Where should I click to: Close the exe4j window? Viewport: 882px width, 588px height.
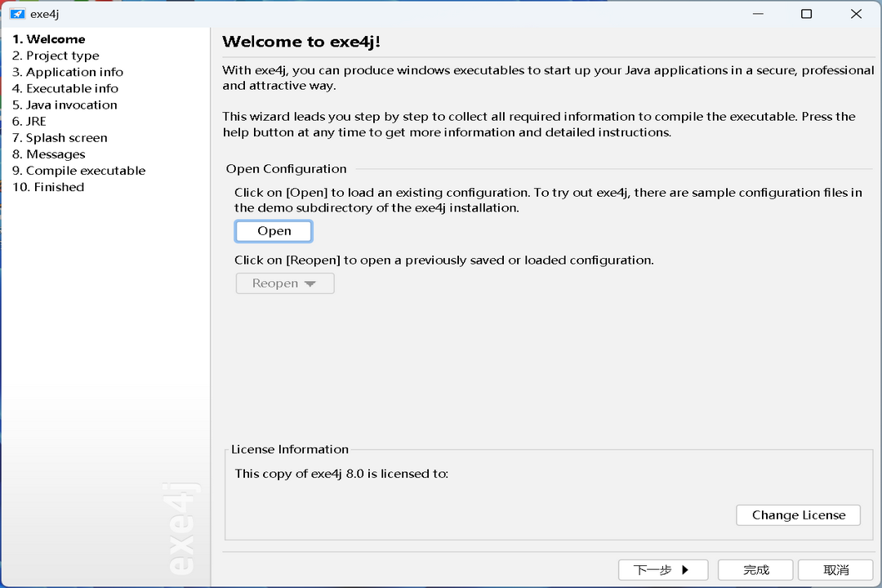(856, 14)
